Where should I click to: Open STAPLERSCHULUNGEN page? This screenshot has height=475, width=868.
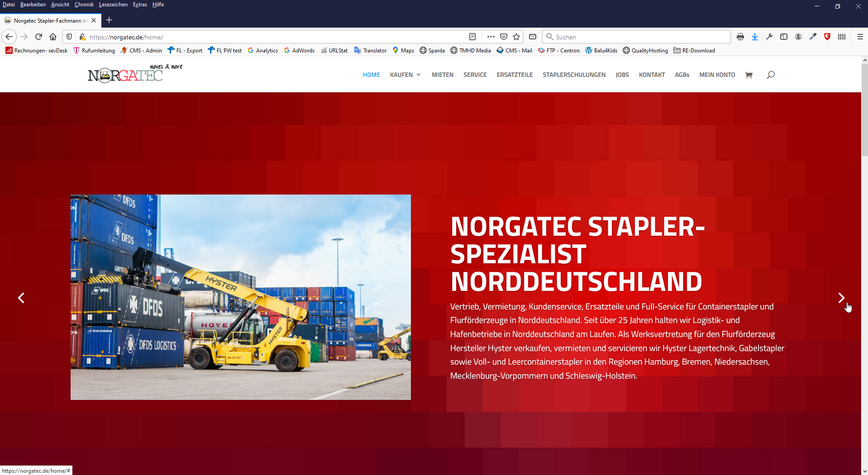click(x=574, y=75)
